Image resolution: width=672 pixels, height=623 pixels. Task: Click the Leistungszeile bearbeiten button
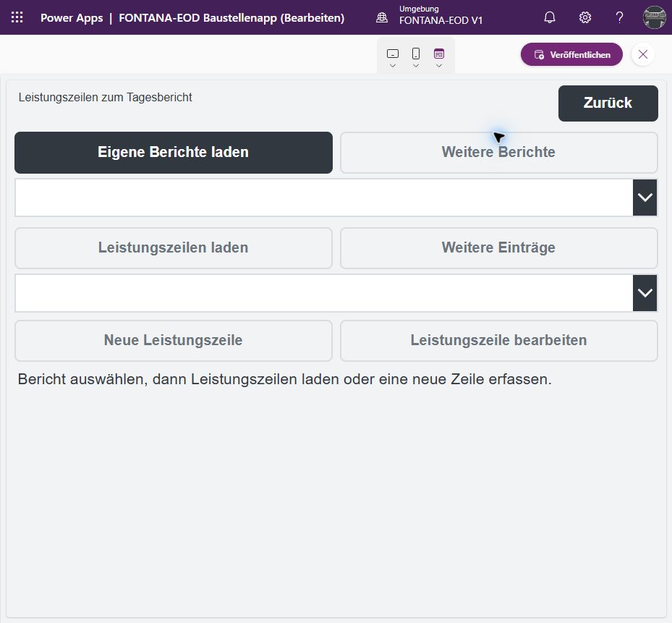click(498, 340)
